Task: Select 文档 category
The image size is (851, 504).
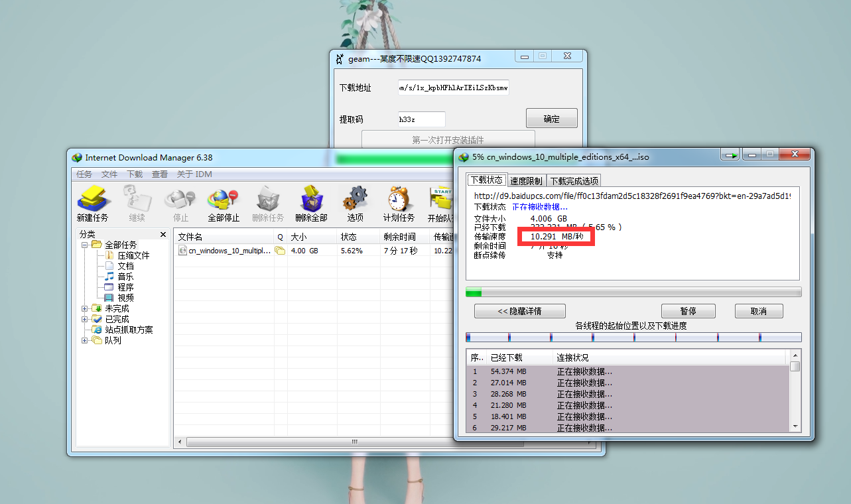Action: point(125,266)
